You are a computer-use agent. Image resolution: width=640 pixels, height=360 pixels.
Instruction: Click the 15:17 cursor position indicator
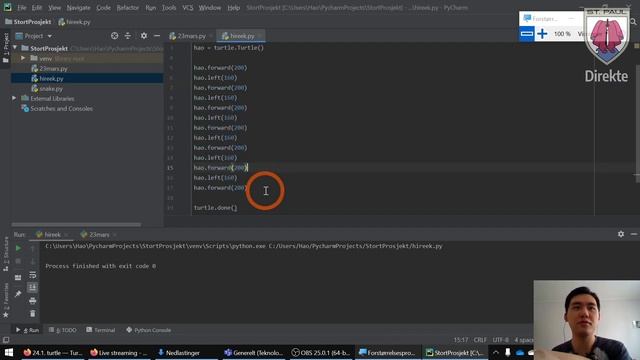click(x=461, y=340)
